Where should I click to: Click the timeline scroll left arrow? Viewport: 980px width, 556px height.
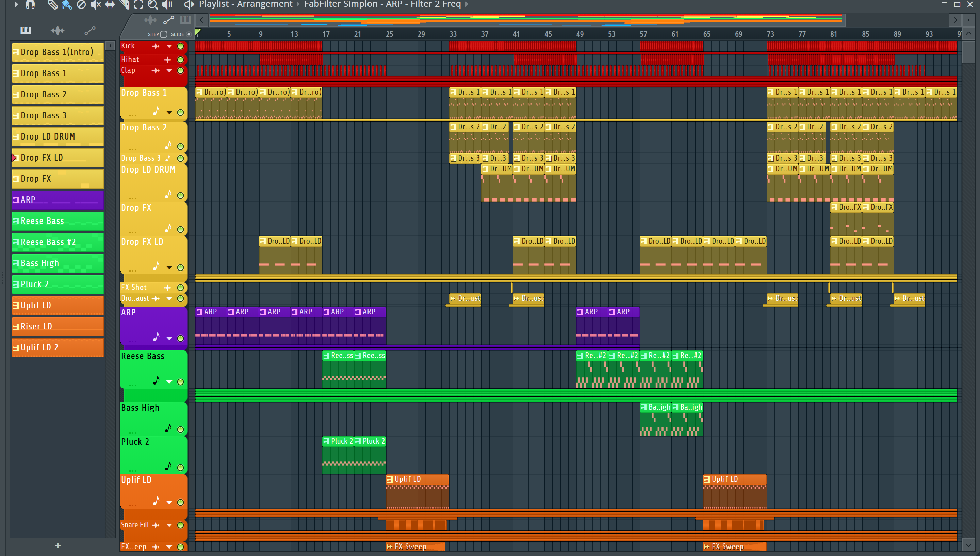point(201,20)
